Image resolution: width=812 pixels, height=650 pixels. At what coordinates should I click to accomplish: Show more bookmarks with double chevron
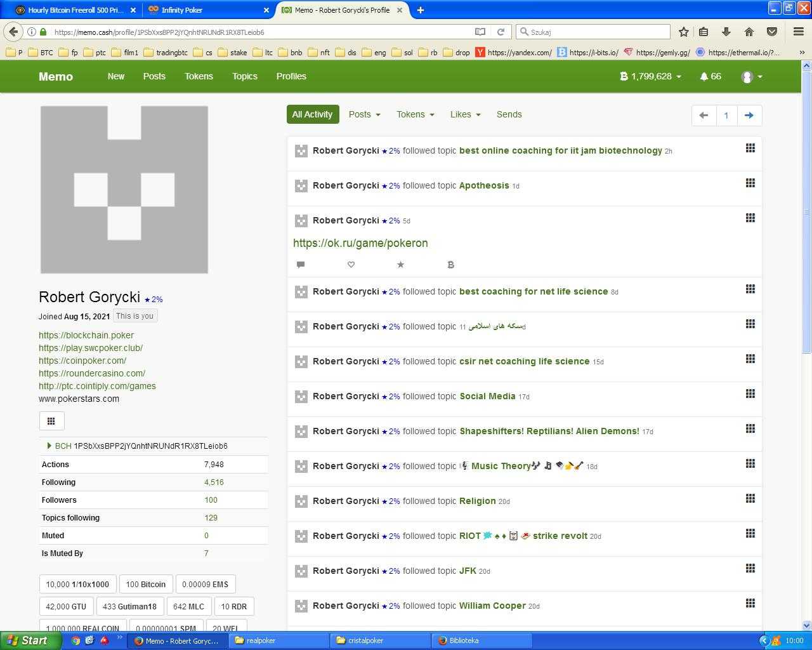pyautogui.click(x=802, y=53)
